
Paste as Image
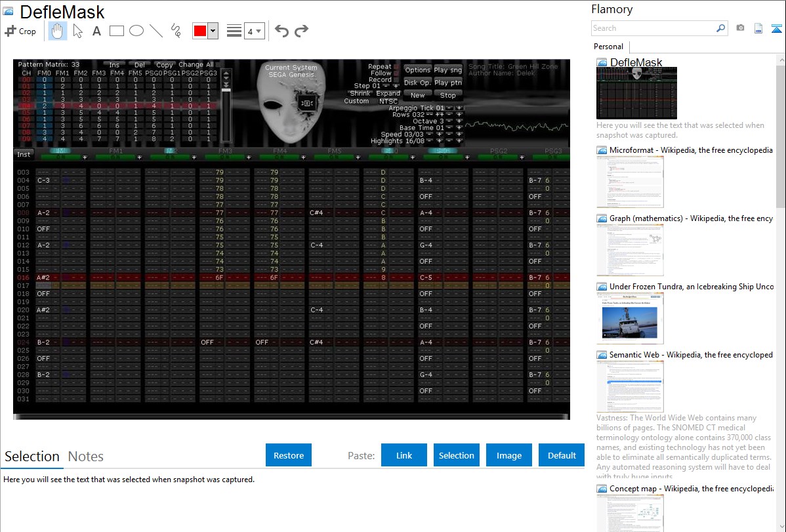point(509,455)
